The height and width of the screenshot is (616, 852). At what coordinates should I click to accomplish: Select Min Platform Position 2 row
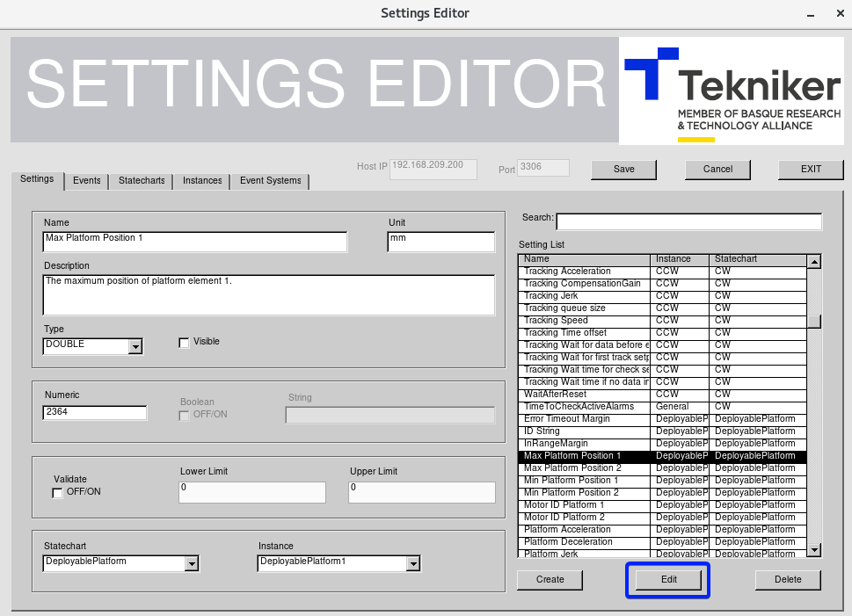point(662,493)
